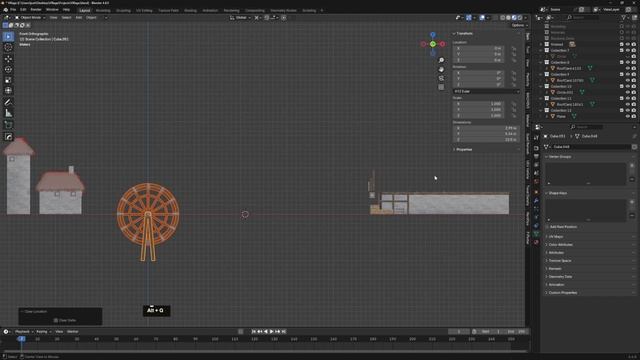Image resolution: width=640 pixels, height=360 pixels.
Task: Select the Rotate tool
Action: [8, 69]
